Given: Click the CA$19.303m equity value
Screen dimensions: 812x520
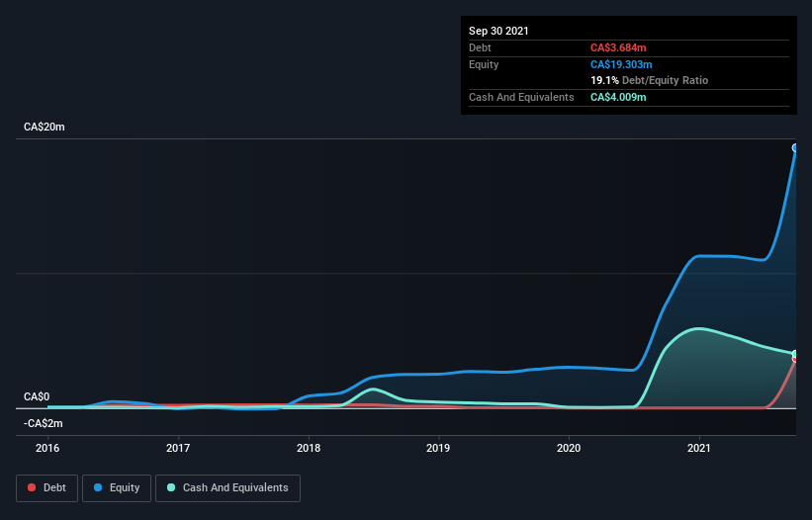Looking at the screenshot, I should (621, 64).
